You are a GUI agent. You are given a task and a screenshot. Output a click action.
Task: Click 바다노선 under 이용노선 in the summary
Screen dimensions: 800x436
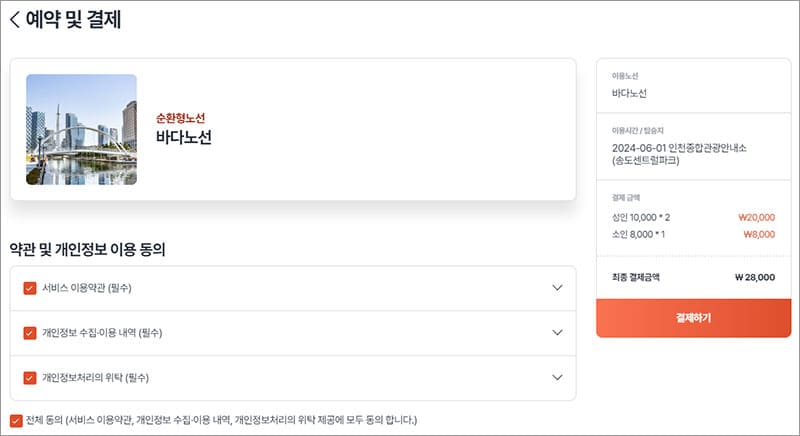click(x=629, y=93)
